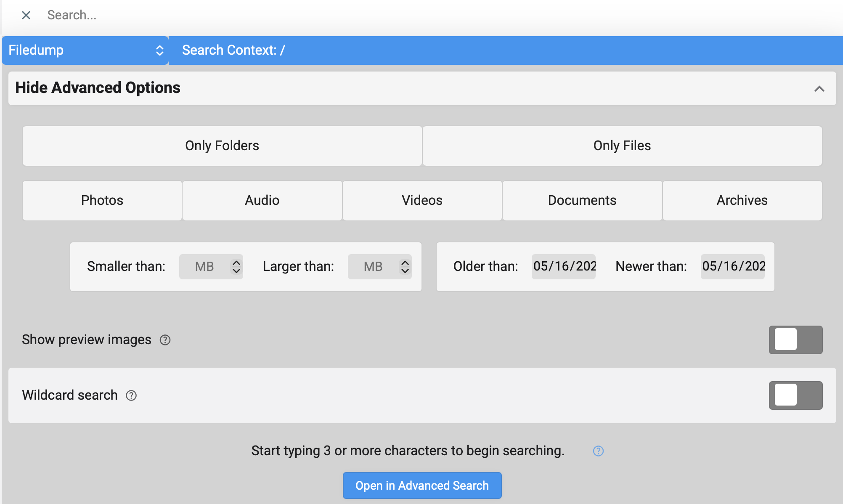The height and width of the screenshot is (504, 843).
Task: Toggle Show preview images switch
Action: (795, 340)
